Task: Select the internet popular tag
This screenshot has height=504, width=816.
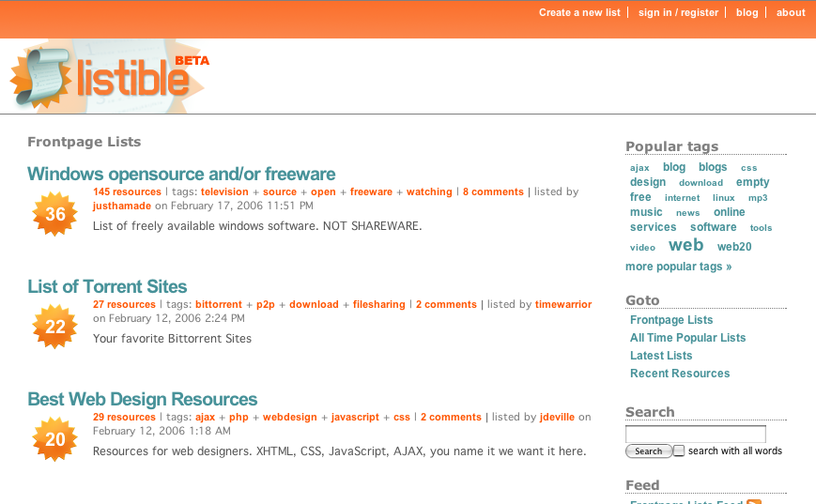Action: click(682, 198)
